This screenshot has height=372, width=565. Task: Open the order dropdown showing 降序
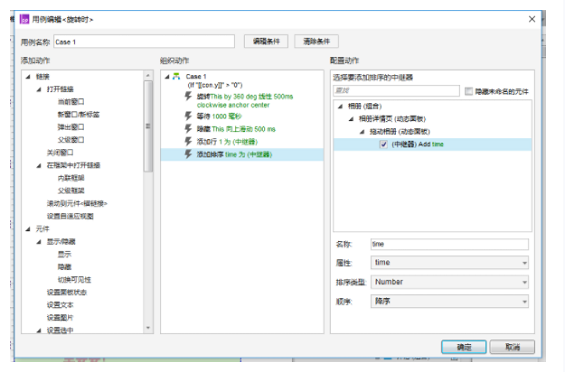click(x=449, y=301)
